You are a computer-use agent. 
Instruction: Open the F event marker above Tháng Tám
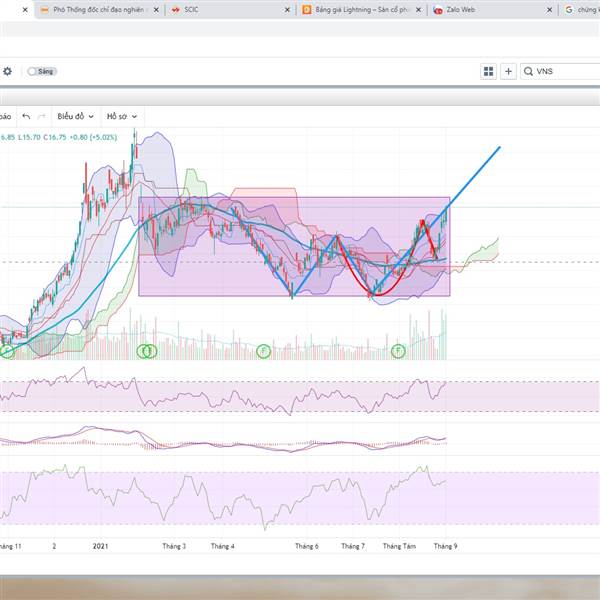point(398,351)
